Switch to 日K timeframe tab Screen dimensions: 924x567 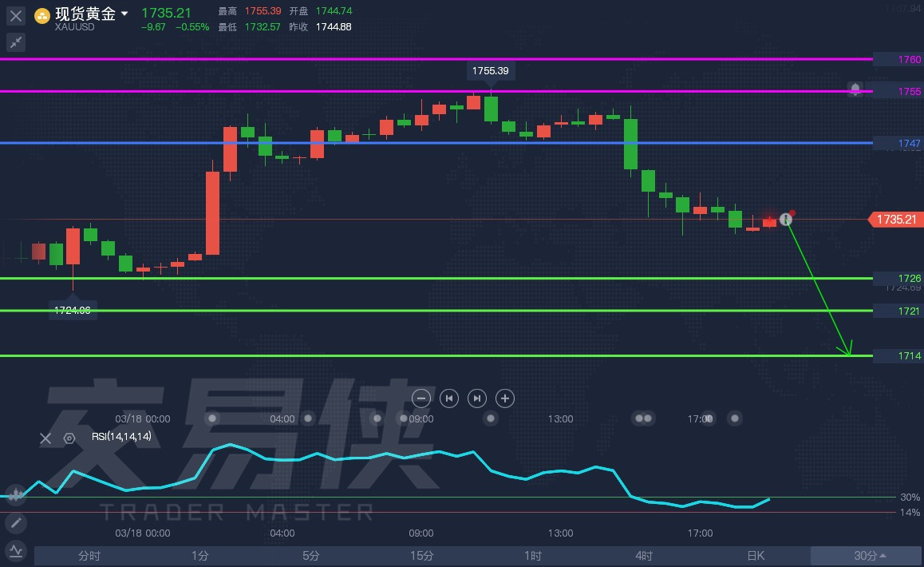(755, 556)
